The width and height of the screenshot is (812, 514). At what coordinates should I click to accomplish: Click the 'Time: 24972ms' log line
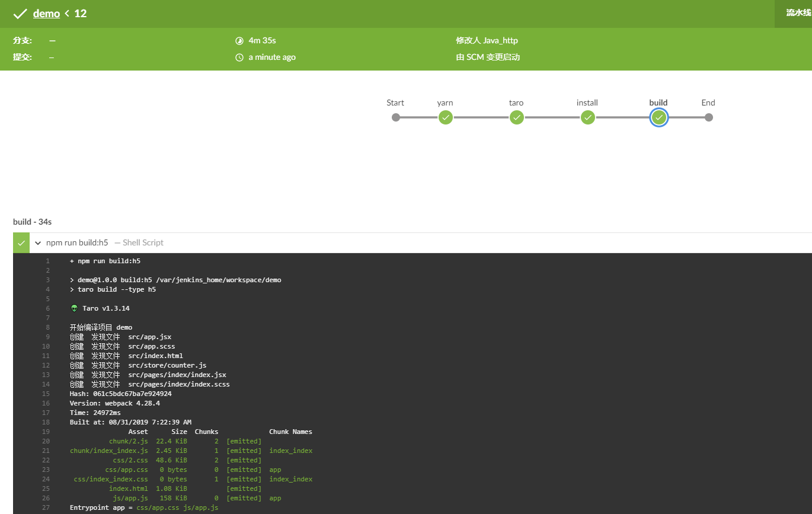95,413
